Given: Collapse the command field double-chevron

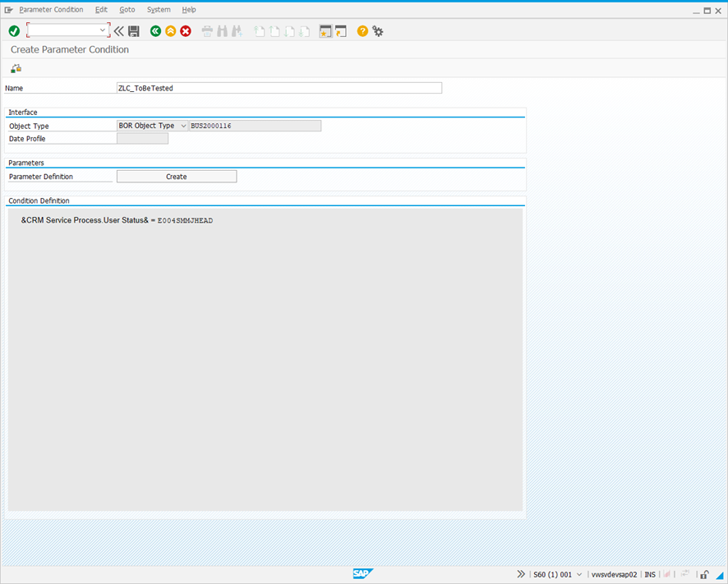Looking at the screenshot, I should pyautogui.click(x=119, y=31).
